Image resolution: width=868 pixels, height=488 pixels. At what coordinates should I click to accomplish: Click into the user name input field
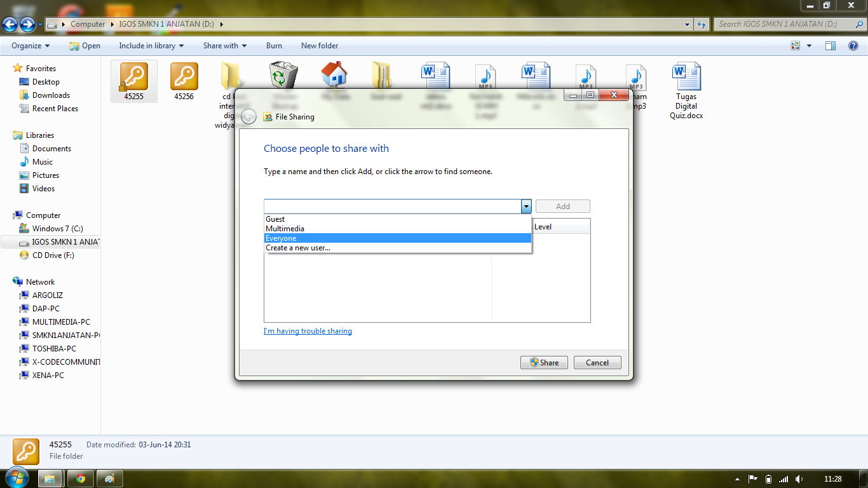pos(392,207)
